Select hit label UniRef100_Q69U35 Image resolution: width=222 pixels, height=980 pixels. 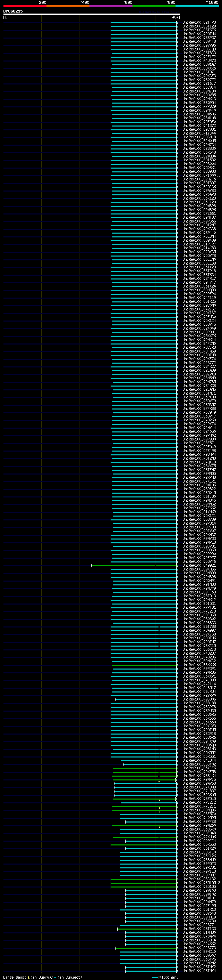pos(199,711)
